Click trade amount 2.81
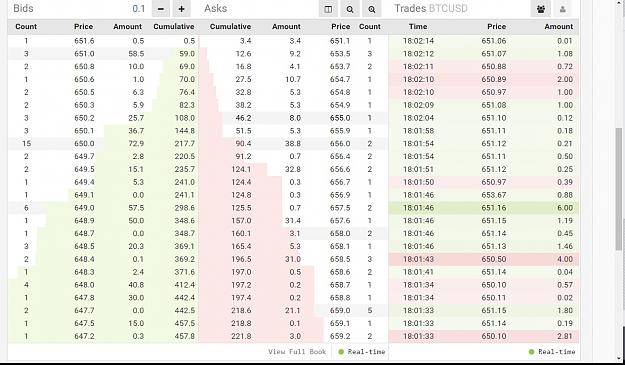625x365 pixels. (x=565, y=336)
